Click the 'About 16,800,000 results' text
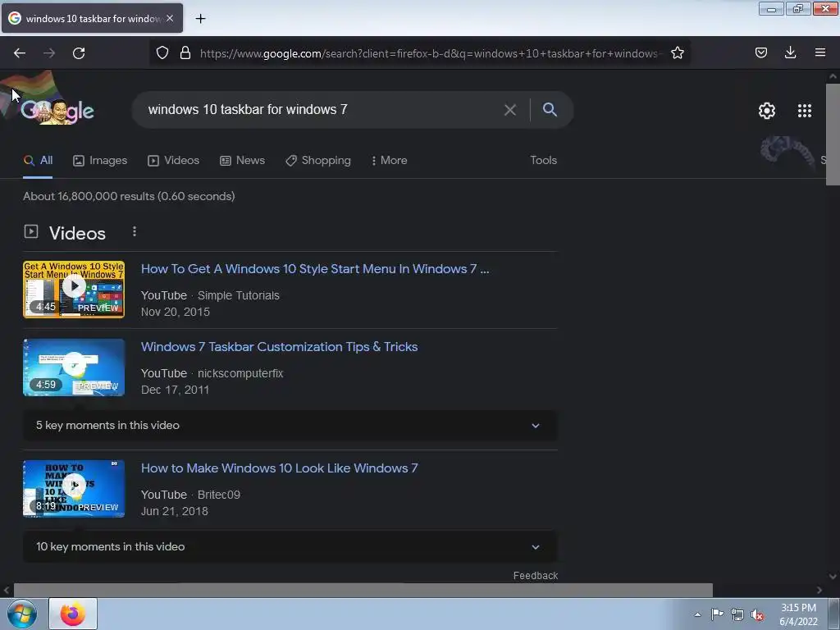 click(x=129, y=196)
